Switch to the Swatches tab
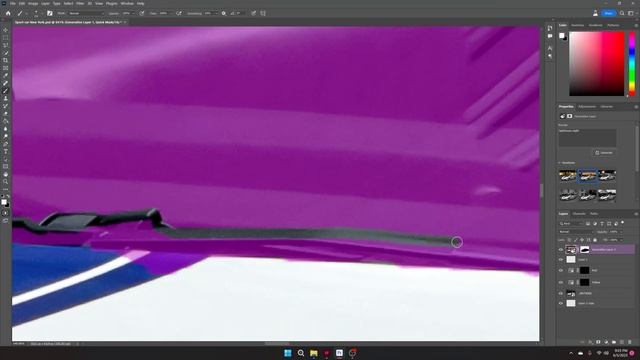 point(577,25)
